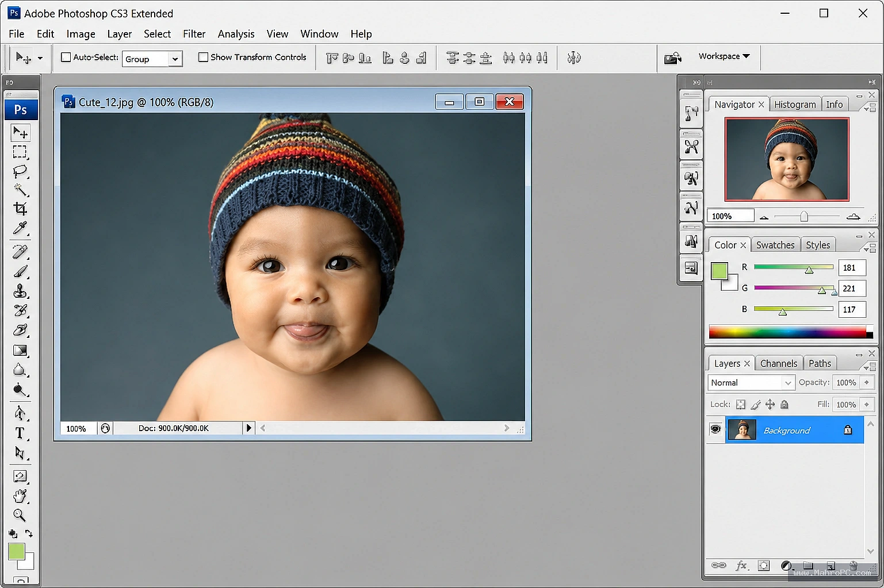Click the Navigator zoom slider

(x=804, y=217)
